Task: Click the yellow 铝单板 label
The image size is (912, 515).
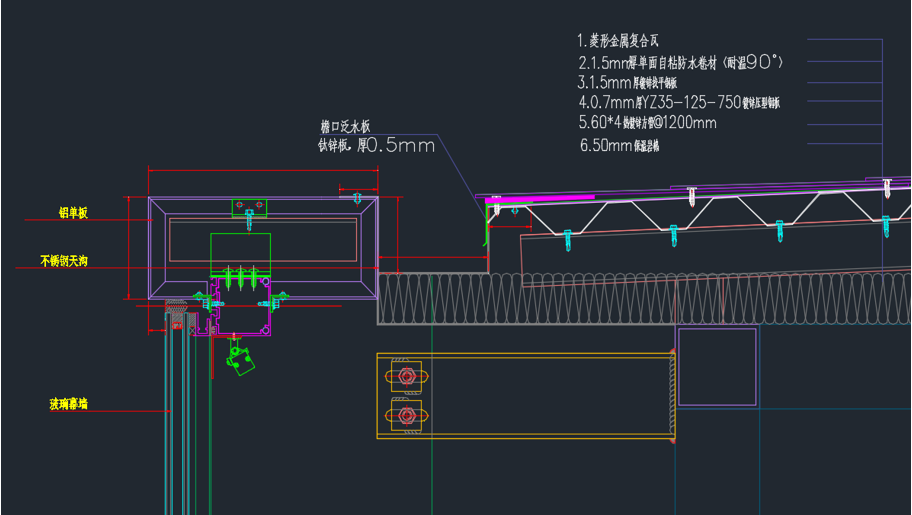Action: tap(72, 213)
